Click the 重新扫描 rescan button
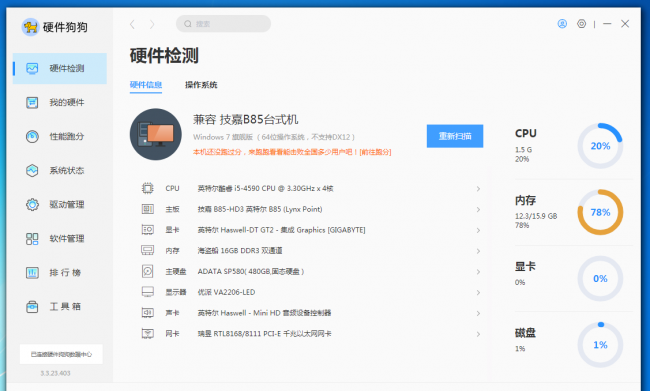This screenshot has width=650, height=391. [x=455, y=136]
